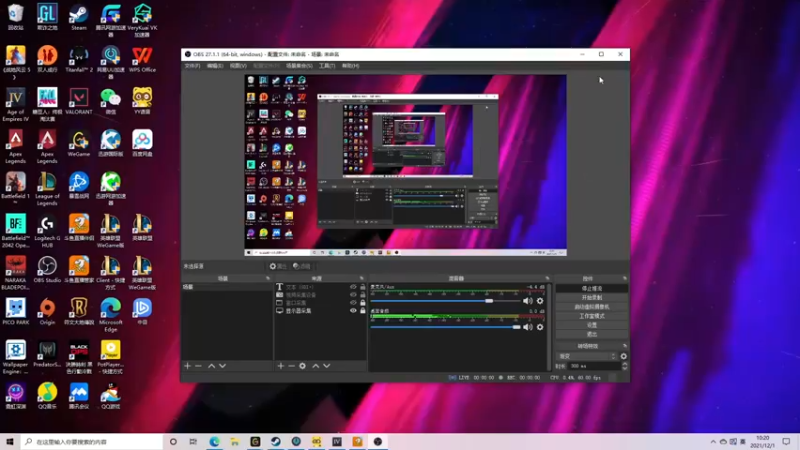The width and height of the screenshot is (800, 450).
Task: Open 设置 from the Controls panel
Action: click(592, 325)
